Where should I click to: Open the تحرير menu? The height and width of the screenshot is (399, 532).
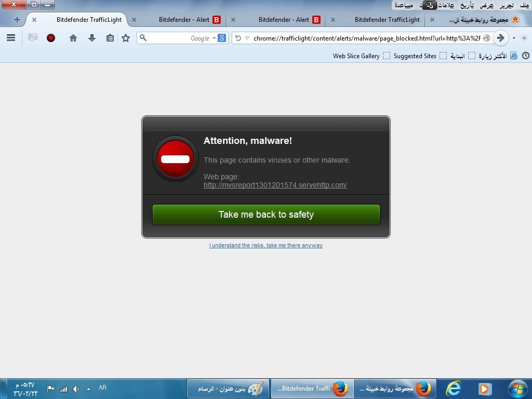coord(507,5)
